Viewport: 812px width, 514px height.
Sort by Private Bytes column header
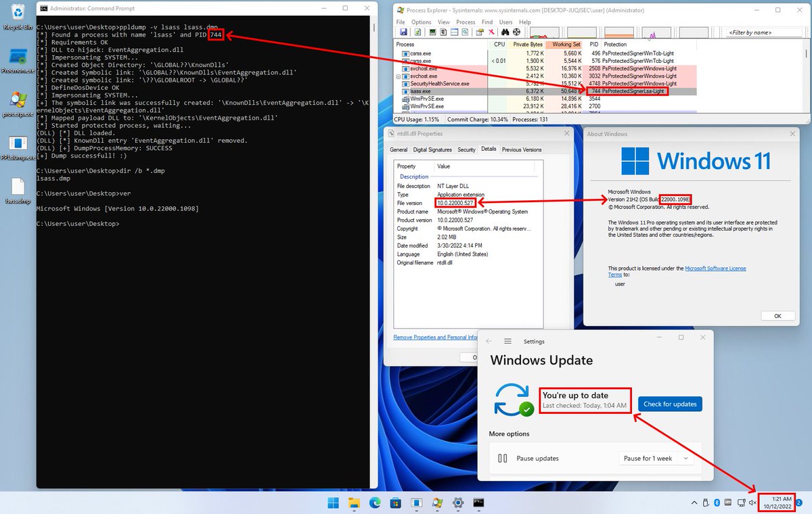pyautogui.click(x=526, y=44)
